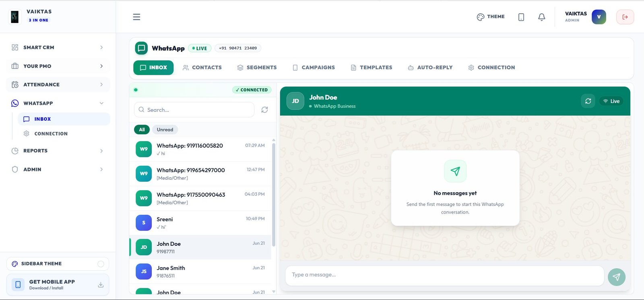The width and height of the screenshot is (644, 300).
Task: Click the WhatsApp chat bubble logo
Action: coord(141,48)
